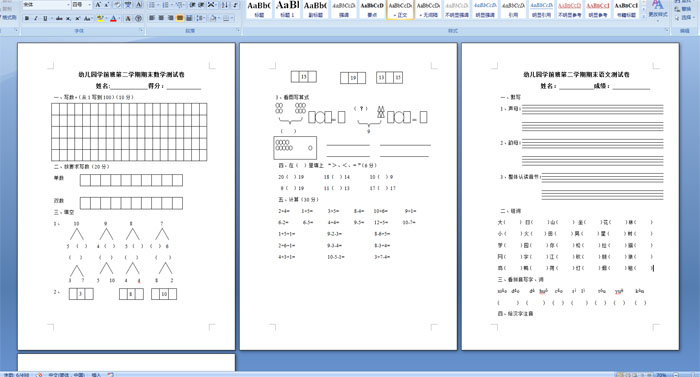700x377 pixels.
Task: Open the 更改样式 change styles button
Action: point(657,9)
